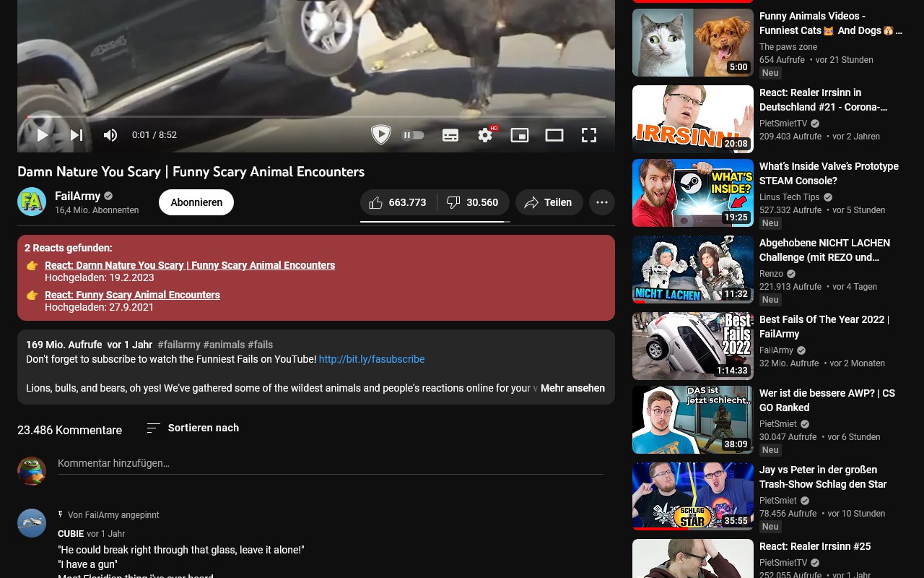Image resolution: width=924 pixels, height=578 pixels.
Task: Click the Kommentar hinzufügen input field
Action: tap(331, 463)
